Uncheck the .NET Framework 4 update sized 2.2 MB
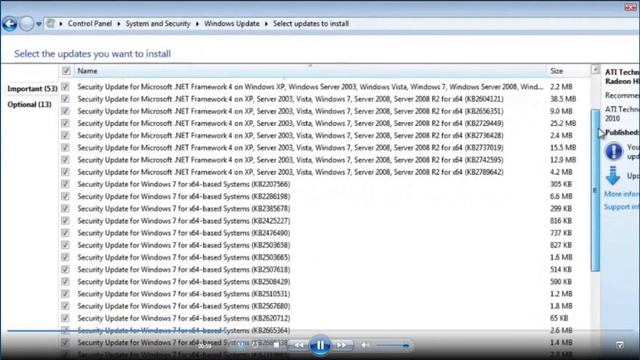Viewport: 640px width, 360px height. tap(65, 87)
